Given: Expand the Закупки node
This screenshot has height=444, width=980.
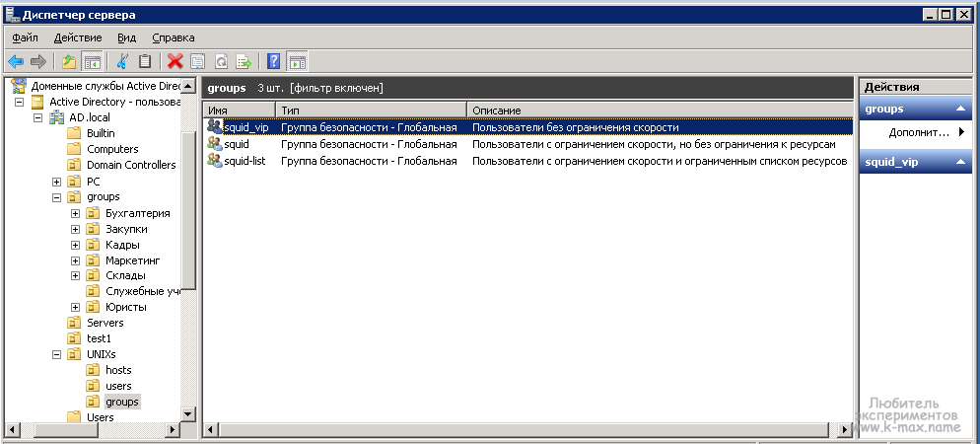Looking at the screenshot, I should pyautogui.click(x=76, y=229).
